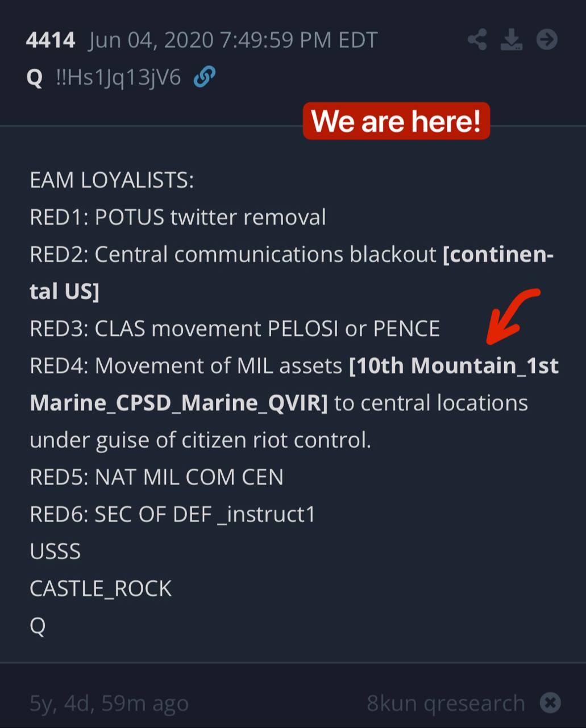Open post number 4414
Screen dimensions: 586x728
click(x=51, y=40)
